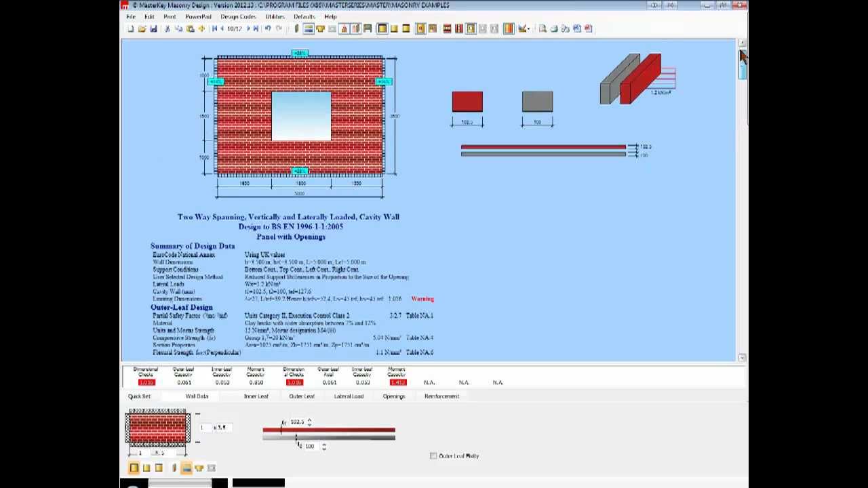Click the opening inside the brick wall elevation
868x488 pixels.
tap(301, 117)
